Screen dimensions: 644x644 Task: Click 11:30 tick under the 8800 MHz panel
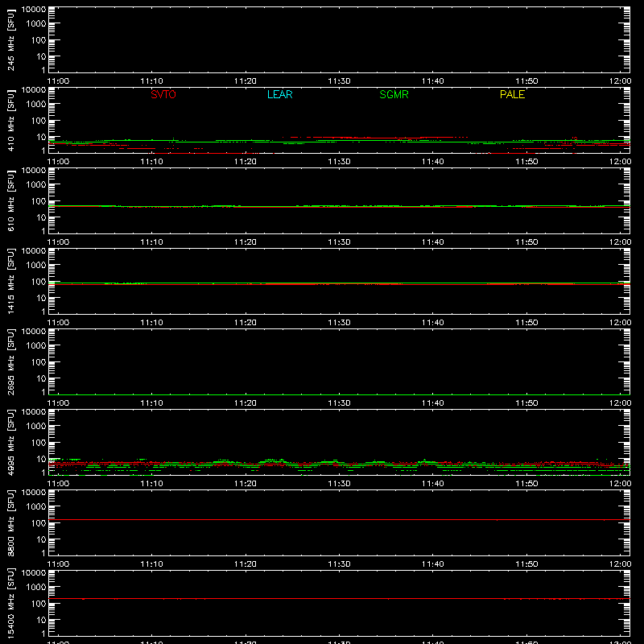point(339,564)
